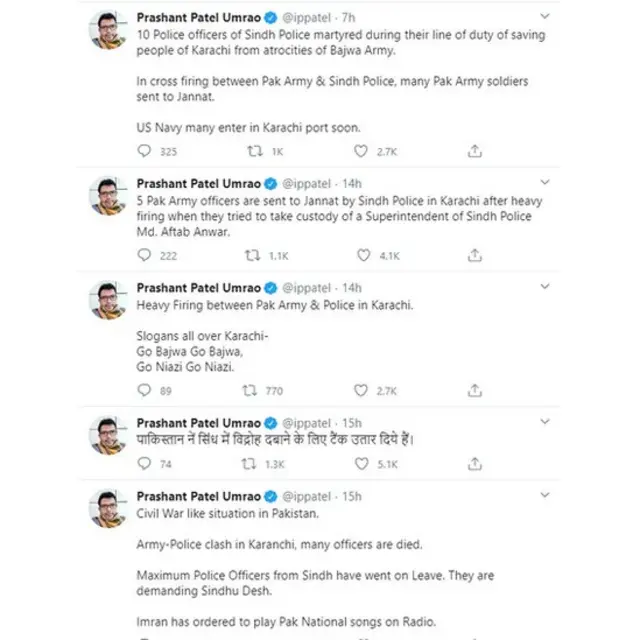Reply to the 10 Police officers tweet
Viewport: 640px width, 640px height.
[x=143, y=151]
